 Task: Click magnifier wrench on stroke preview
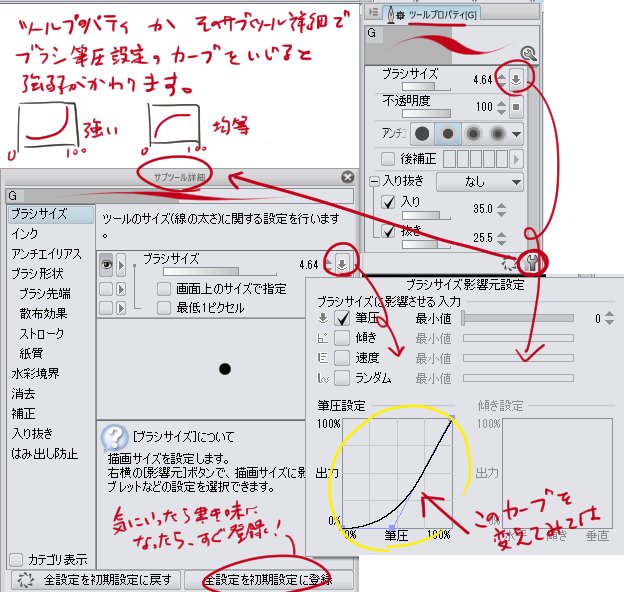(x=529, y=54)
